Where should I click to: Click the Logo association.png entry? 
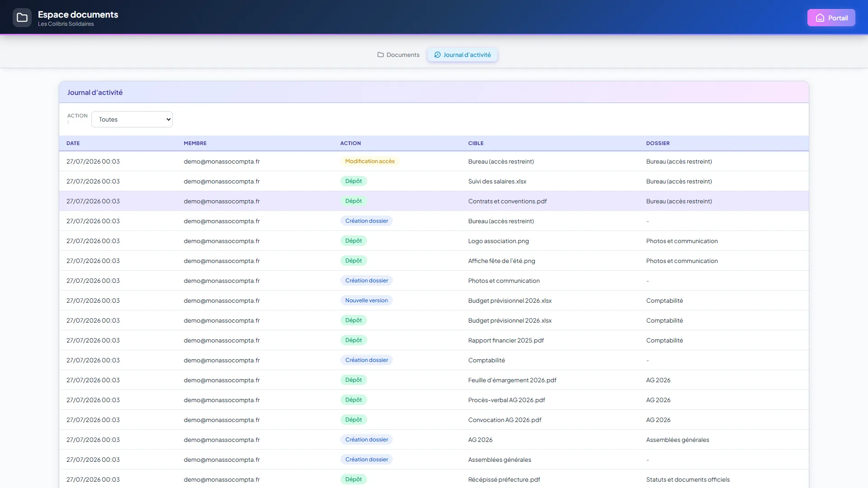coord(498,241)
